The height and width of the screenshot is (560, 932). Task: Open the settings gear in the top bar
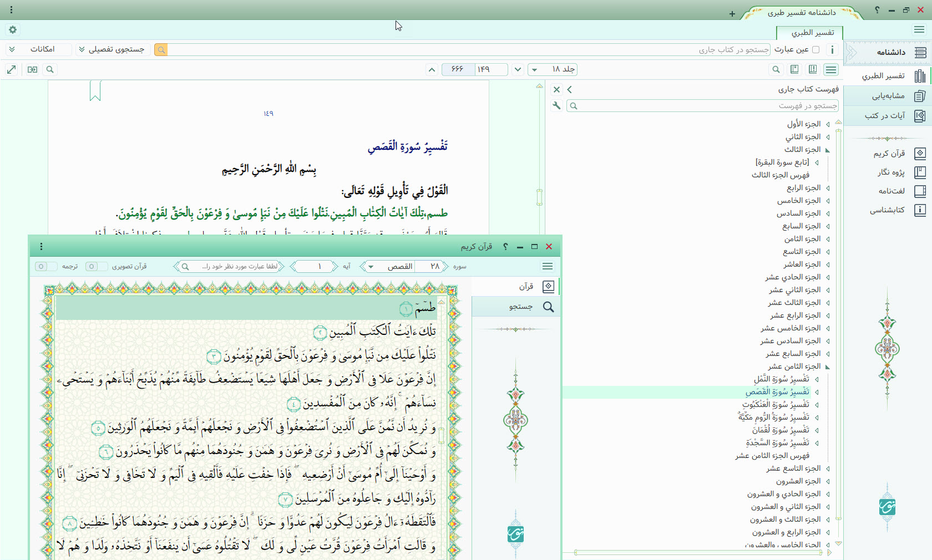click(13, 30)
